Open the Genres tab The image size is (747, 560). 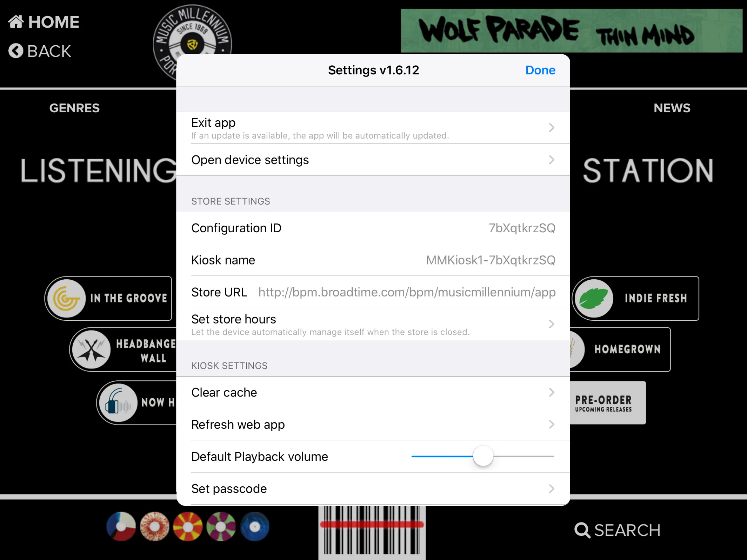(74, 108)
